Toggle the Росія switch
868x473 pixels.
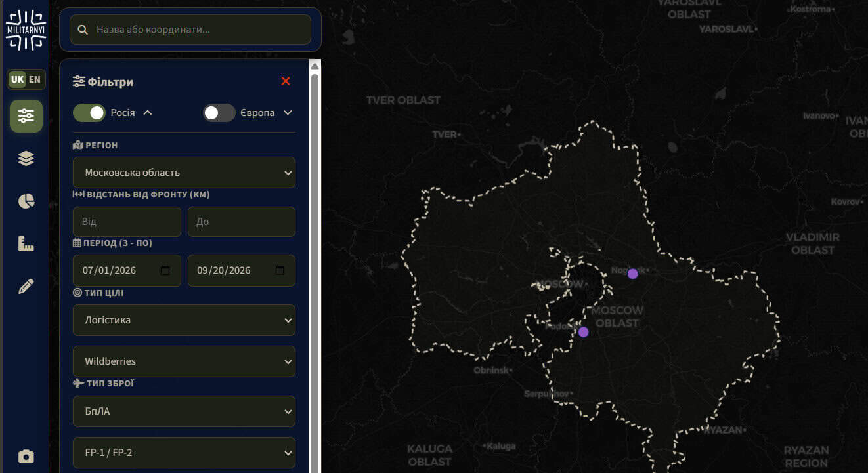pos(89,113)
